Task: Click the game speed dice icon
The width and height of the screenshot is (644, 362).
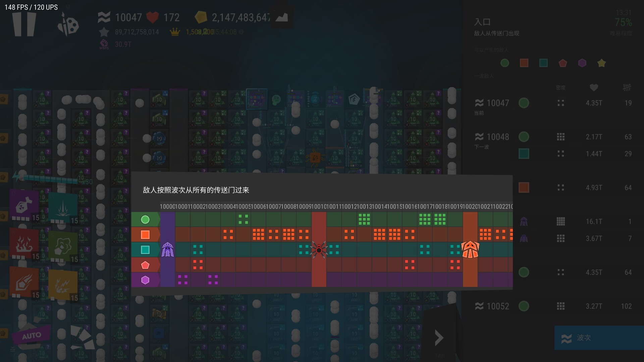Action: pos(68,25)
